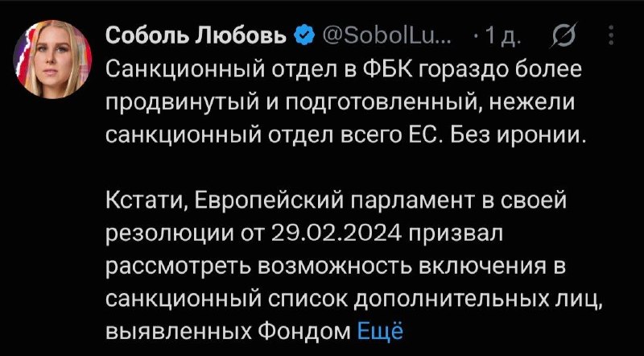Click the date 29.02.2024 in text
Screen dimensions: 644x356
[336, 234]
